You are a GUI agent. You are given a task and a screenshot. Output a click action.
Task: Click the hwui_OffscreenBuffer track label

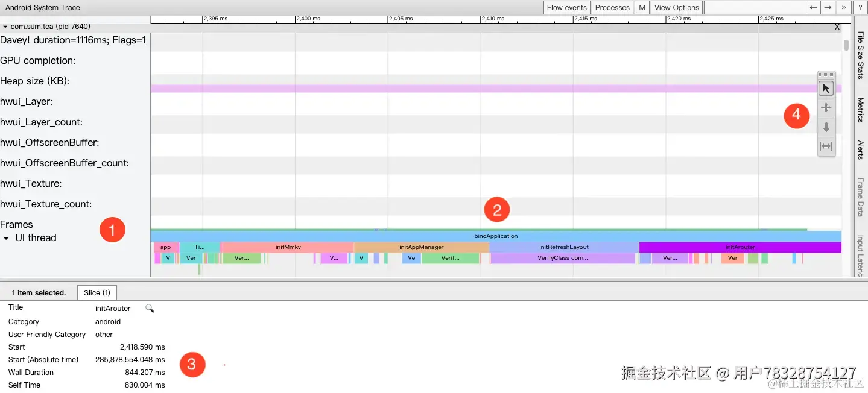point(49,143)
